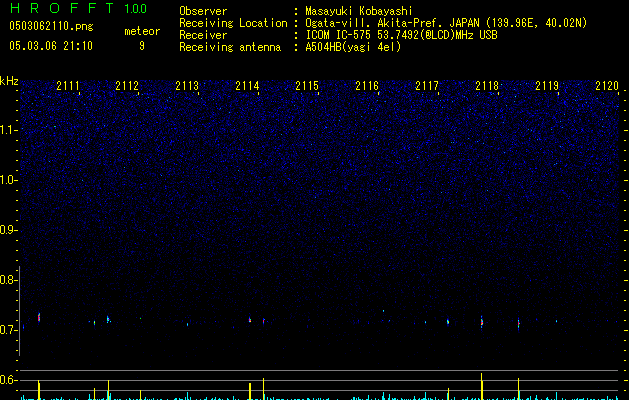Click the 1.0.0 version number
629x400 pixels.
pos(135,9)
